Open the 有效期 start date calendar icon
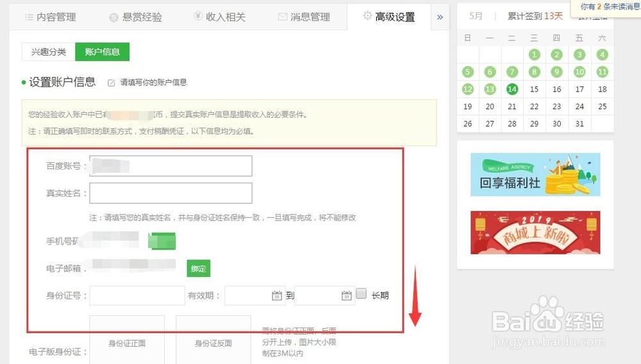 click(277, 295)
